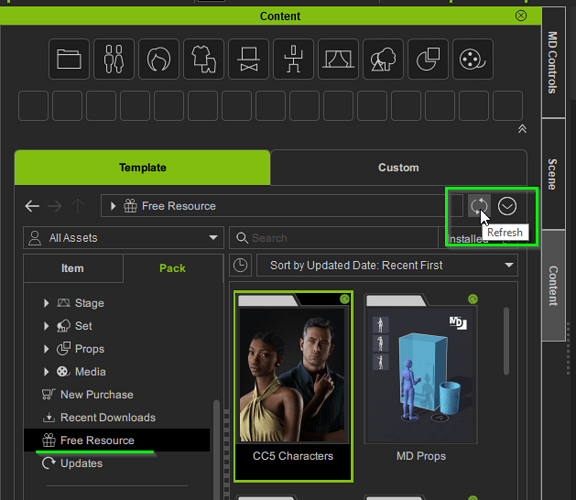This screenshot has height=500, width=576.
Task: Select the Media film reel icon
Action: 473,59
